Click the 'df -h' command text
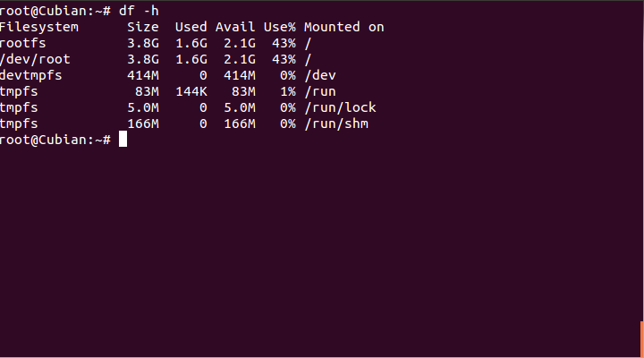Viewport: 644px width, 358px height. pos(139,11)
